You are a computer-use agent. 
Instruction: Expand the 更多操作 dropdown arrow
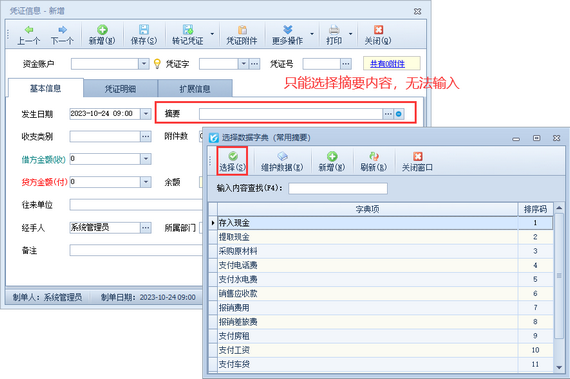[312, 34]
